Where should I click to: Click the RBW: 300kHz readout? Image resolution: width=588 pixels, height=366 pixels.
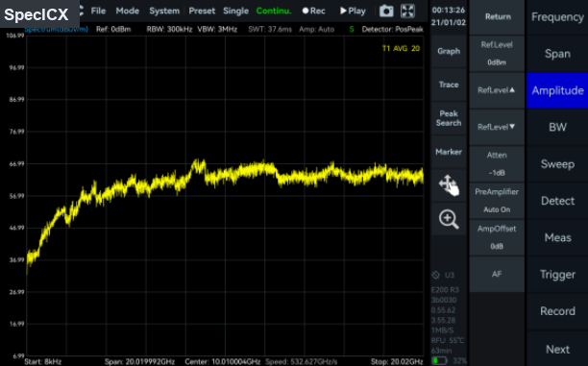(169, 29)
